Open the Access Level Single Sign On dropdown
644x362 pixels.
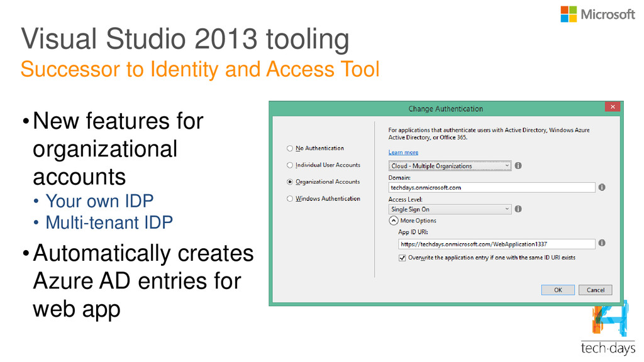click(x=450, y=209)
